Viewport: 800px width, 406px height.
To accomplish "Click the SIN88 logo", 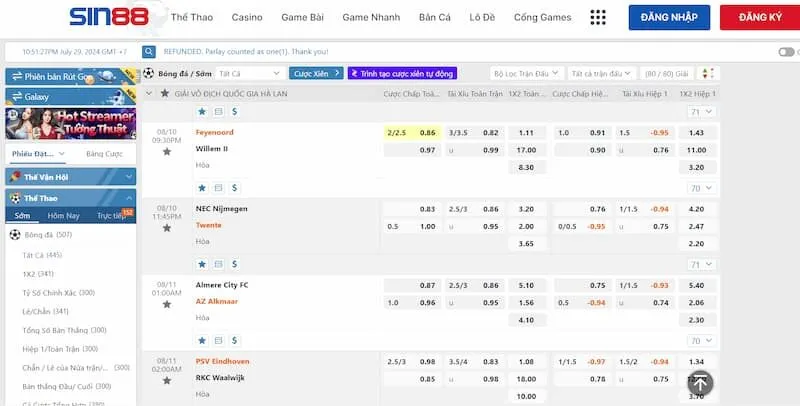I will (x=109, y=17).
